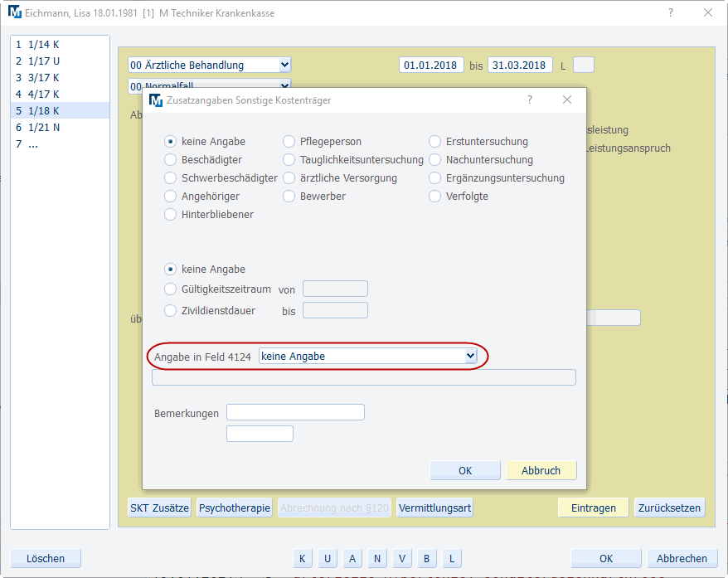Select list entry 4 4/17 K
Image resolution: width=728 pixels, height=578 pixels.
point(60,95)
